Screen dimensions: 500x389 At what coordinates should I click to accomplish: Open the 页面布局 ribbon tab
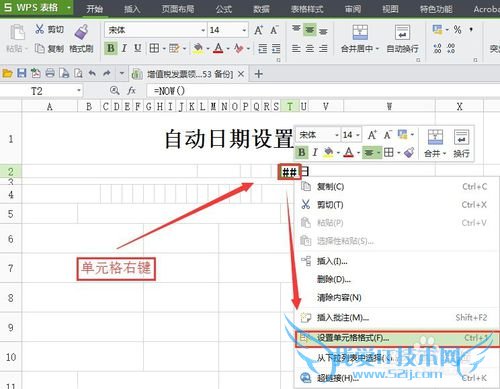click(x=178, y=9)
